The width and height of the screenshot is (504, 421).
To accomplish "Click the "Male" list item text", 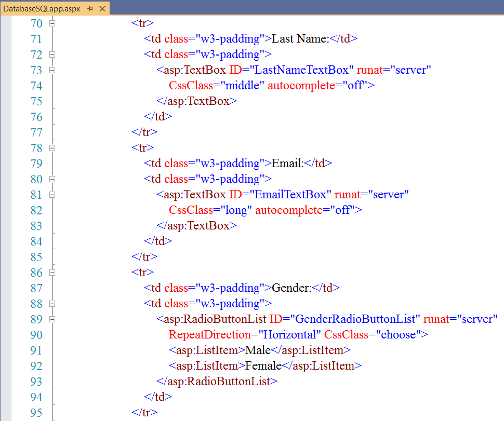I will coord(258,350).
